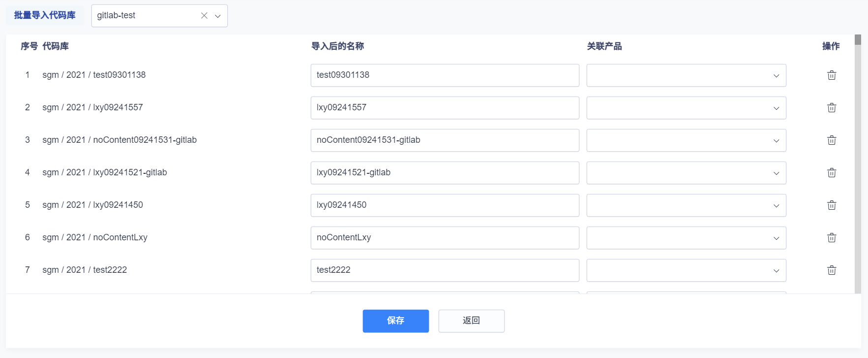Viewport: 868px width, 358px height.
Task: Clear the gitlab-test selection with X icon
Action: 204,16
